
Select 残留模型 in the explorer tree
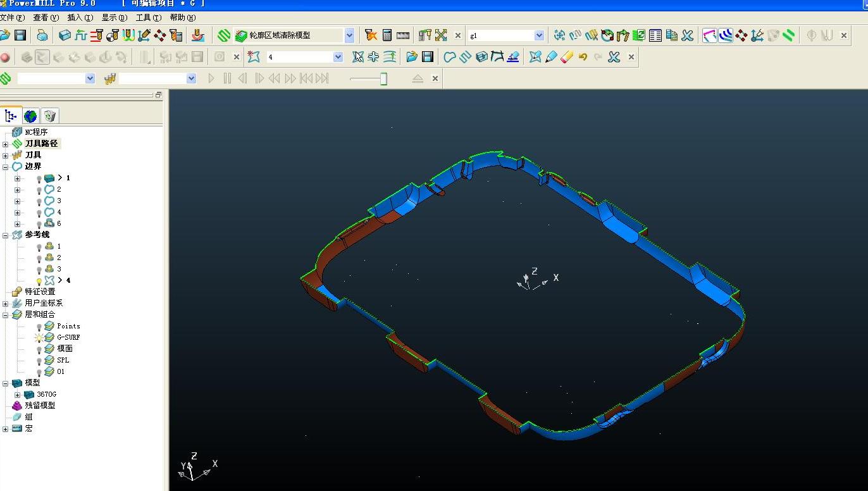click(x=40, y=406)
